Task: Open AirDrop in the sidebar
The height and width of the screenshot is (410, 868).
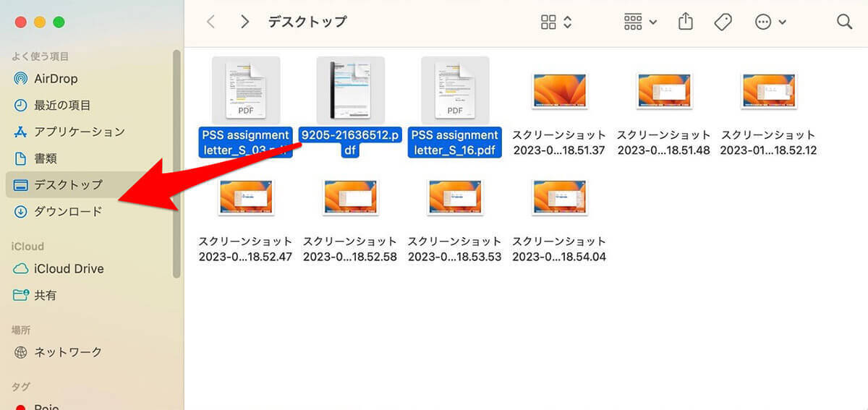Action: [55, 79]
